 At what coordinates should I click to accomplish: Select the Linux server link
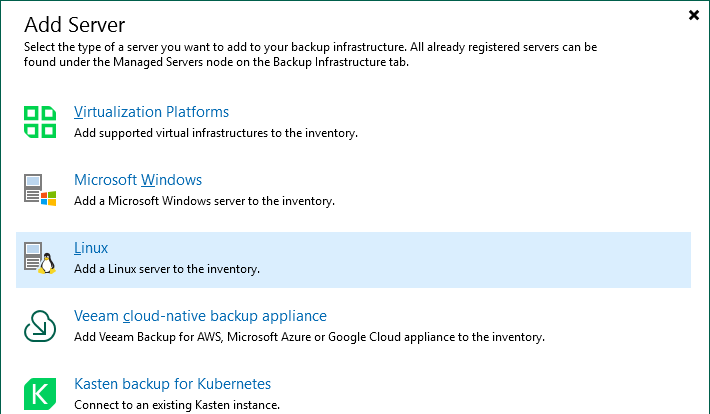[91, 248]
